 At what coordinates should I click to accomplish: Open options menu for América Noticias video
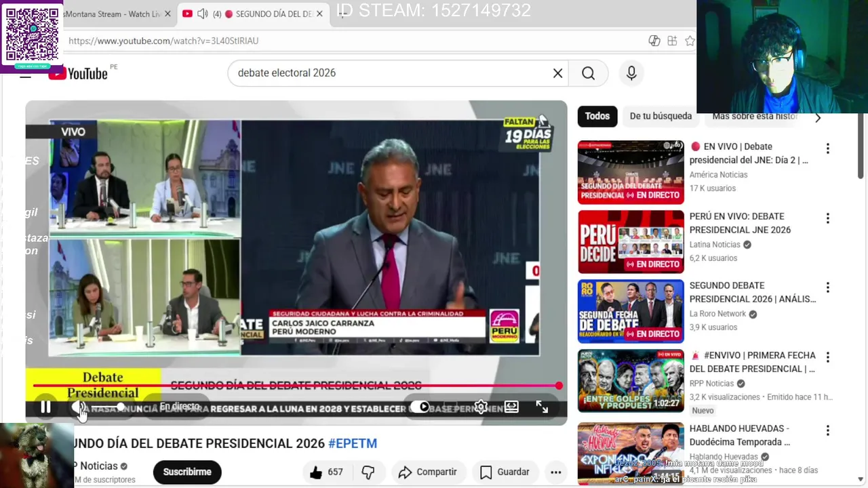tap(827, 148)
